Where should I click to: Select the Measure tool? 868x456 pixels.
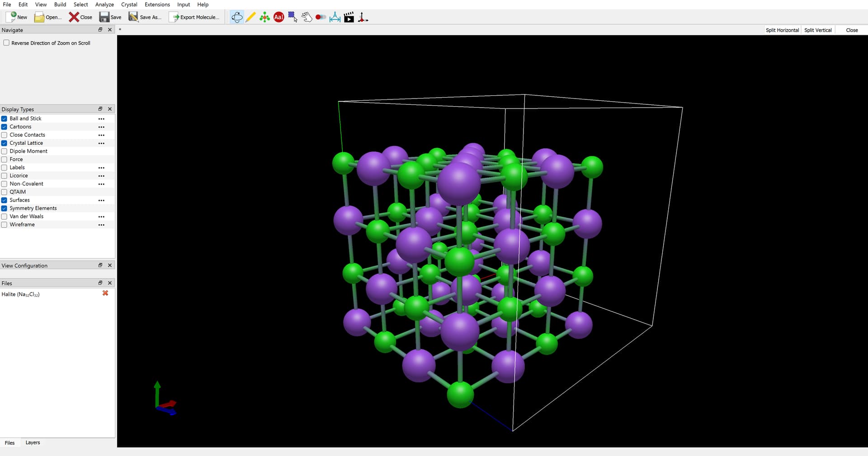pyautogui.click(x=335, y=17)
